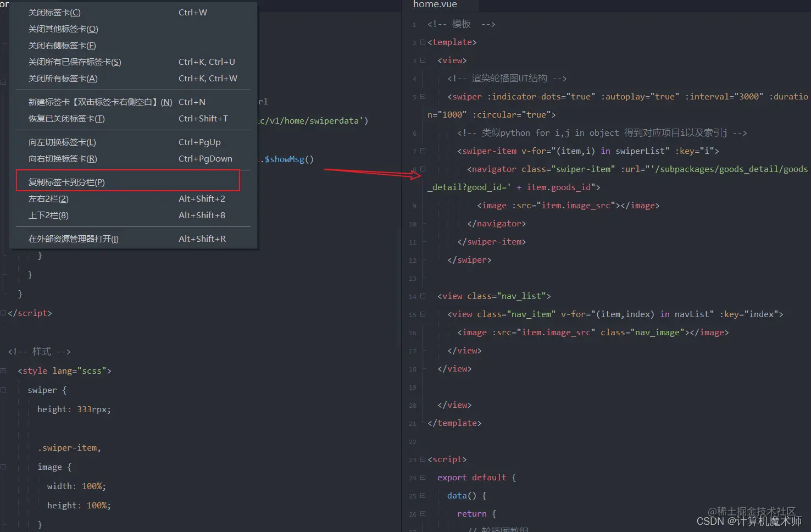Choose 向左切换标签卡(L) entry

133,142
